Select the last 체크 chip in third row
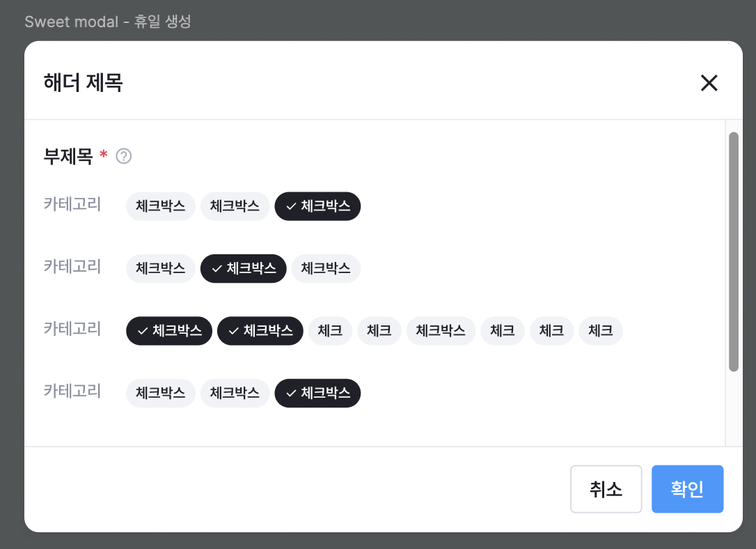This screenshot has width=756, height=549. (600, 331)
